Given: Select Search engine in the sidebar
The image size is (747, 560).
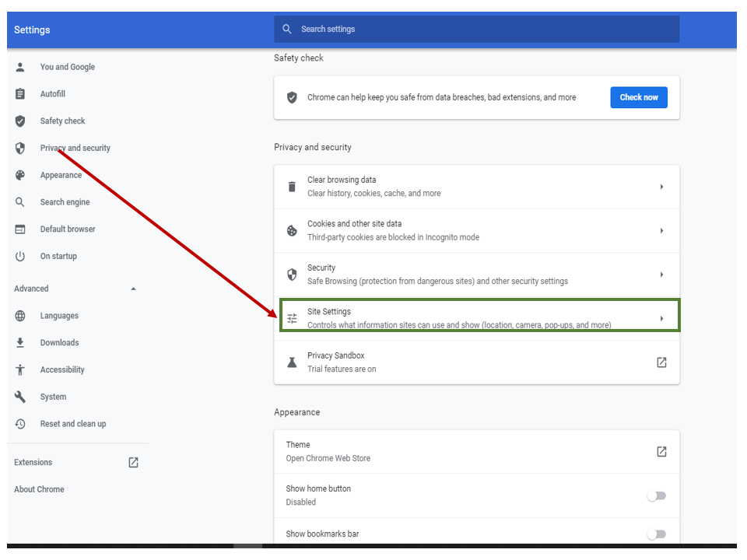Looking at the screenshot, I should [x=65, y=202].
